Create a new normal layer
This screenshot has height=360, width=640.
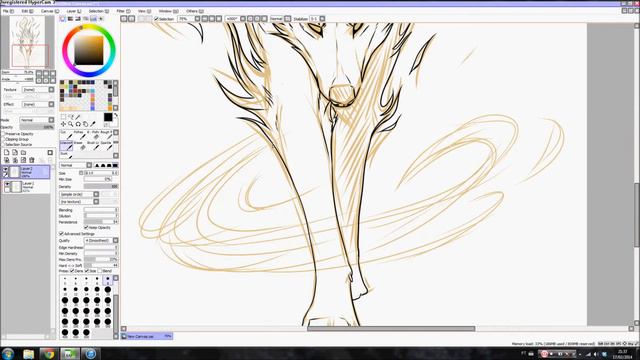pos(7,152)
